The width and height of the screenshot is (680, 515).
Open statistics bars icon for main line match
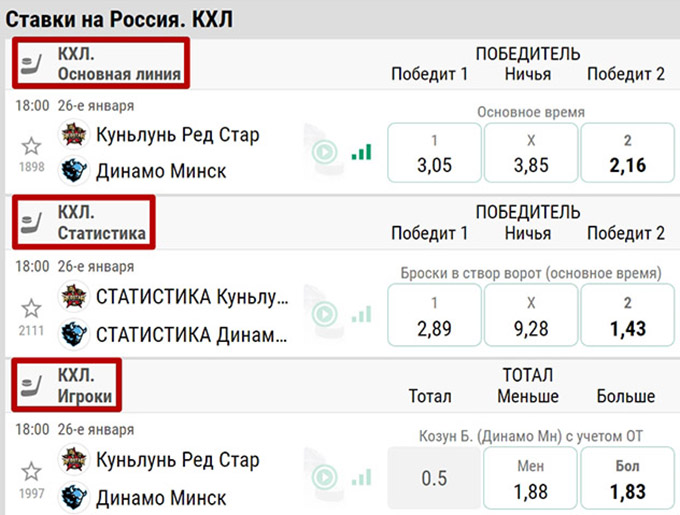pos(362,152)
